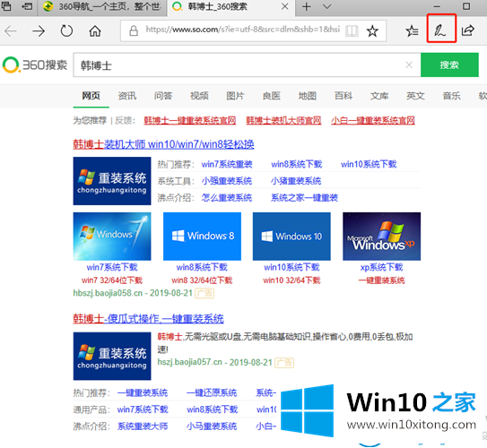Open 韩博士一键重装系统官网 suggestion link
Screen dimensions: 487x448
tap(190, 120)
